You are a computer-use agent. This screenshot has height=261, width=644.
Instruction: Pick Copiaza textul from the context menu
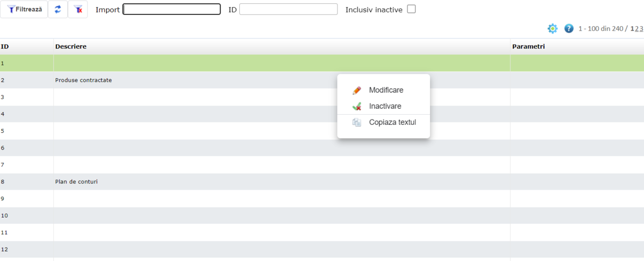(392, 122)
